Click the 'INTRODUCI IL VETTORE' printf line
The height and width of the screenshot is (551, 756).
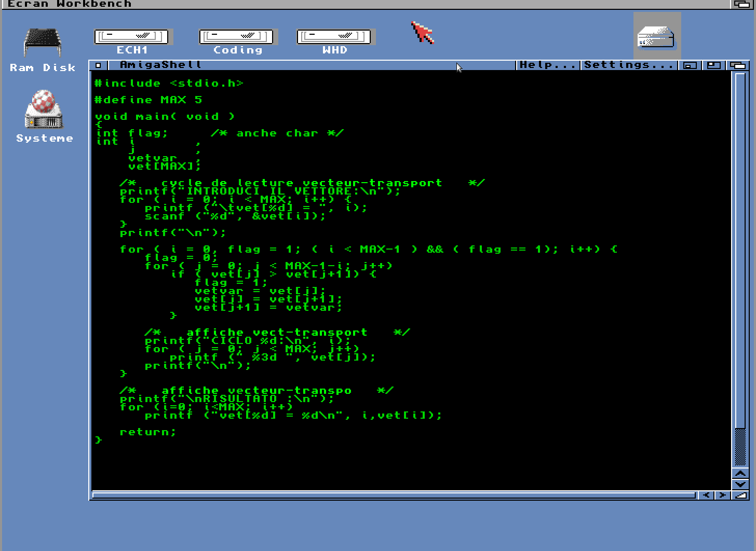coord(260,191)
